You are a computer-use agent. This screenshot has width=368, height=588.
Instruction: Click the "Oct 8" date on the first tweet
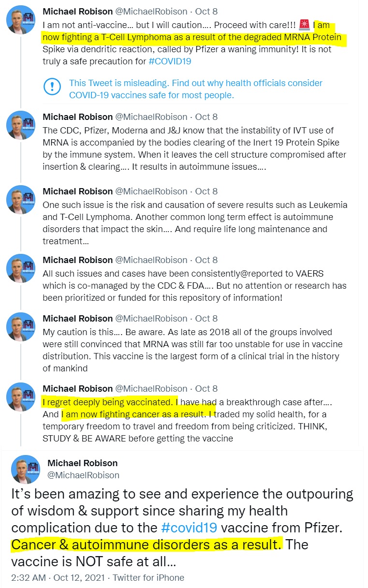pos(206,11)
